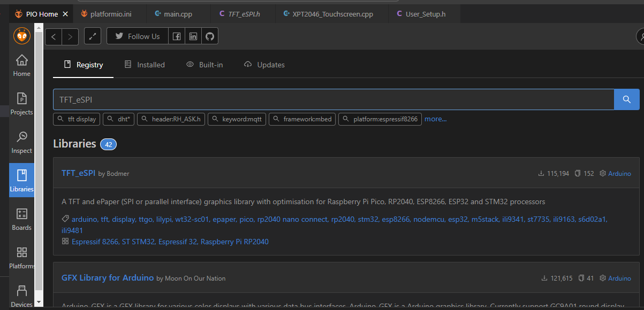Viewport: 644px width, 310px height.
Task: Click the '121,615' download count on GFX Library
Action: pyautogui.click(x=561, y=278)
